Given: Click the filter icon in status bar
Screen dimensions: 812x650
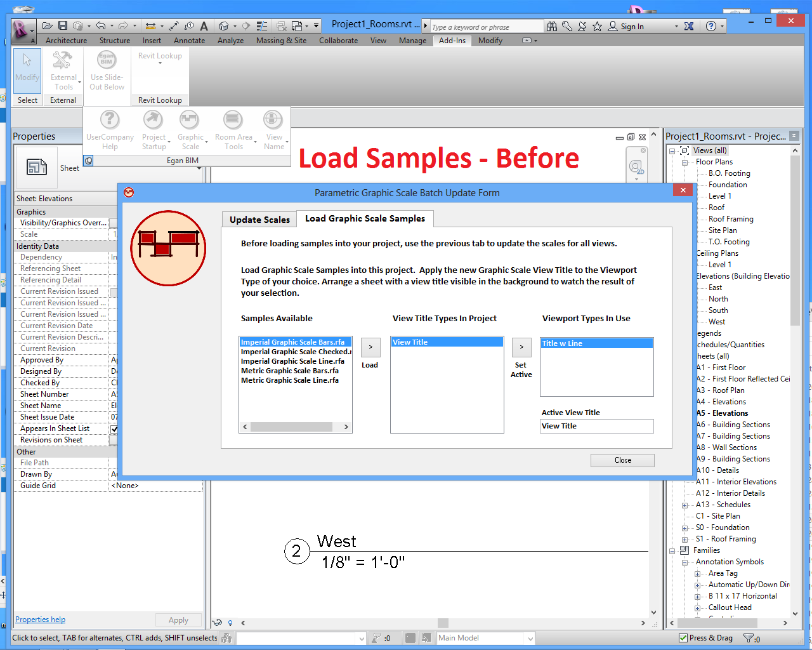Looking at the screenshot, I should pyautogui.click(x=749, y=638).
